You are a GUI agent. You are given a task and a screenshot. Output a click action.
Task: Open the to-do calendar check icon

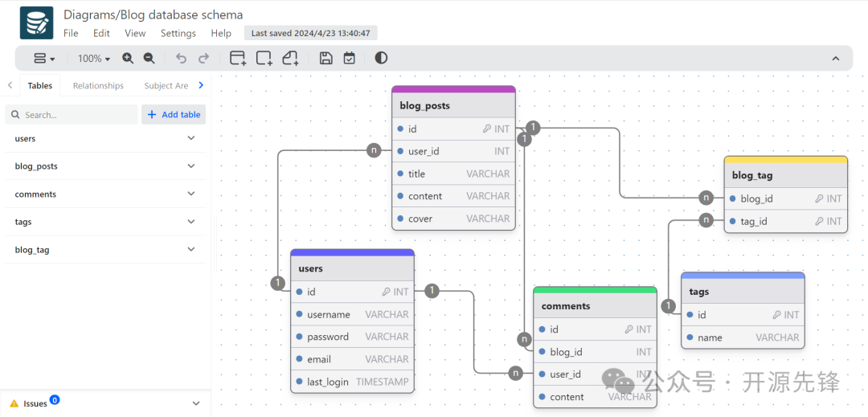tap(349, 58)
